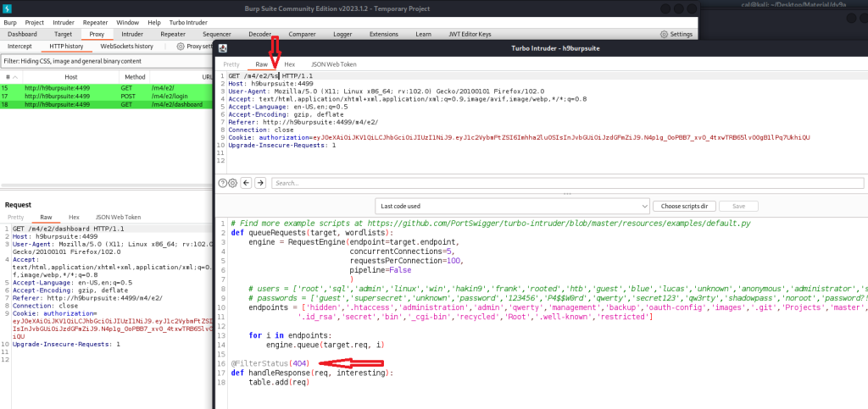Switch to the Intercept sub-tab
Screen dimensions: 868x409
click(x=19, y=47)
